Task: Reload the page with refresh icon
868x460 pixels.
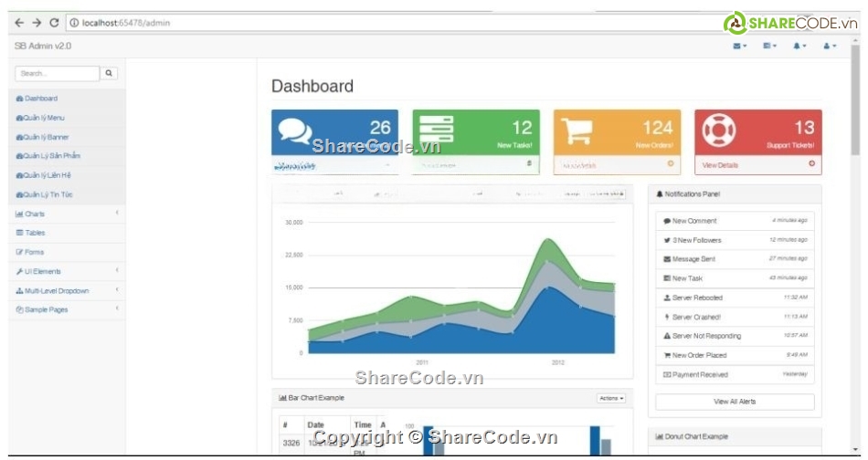Action: tap(54, 23)
